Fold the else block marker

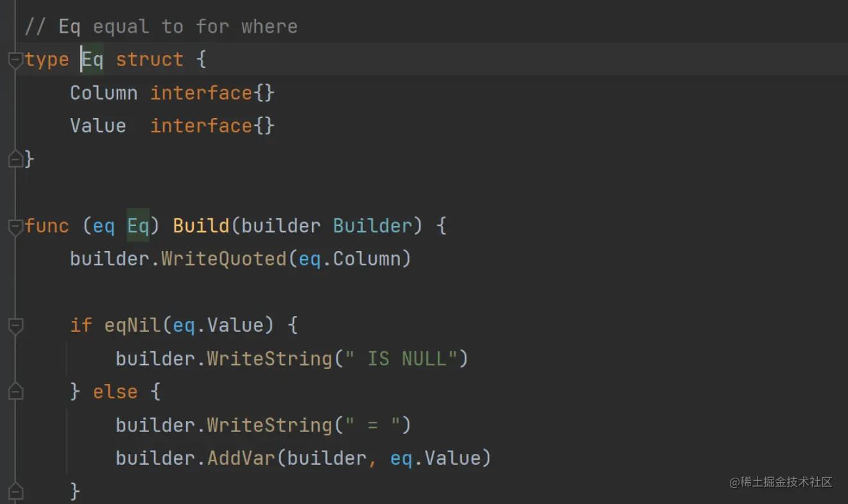click(x=15, y=392)
